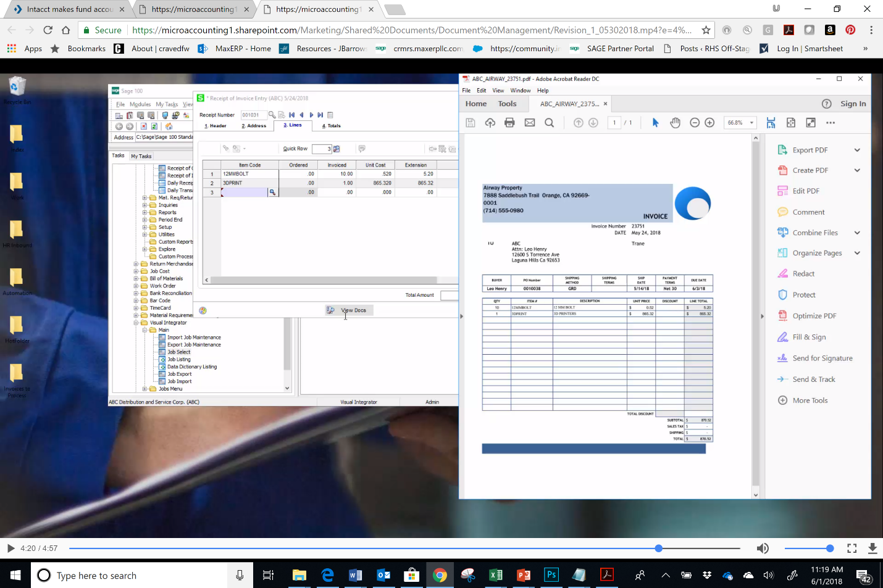Click the View Docs button
This screenshot has height=588, width=883.
click(349, 310)
